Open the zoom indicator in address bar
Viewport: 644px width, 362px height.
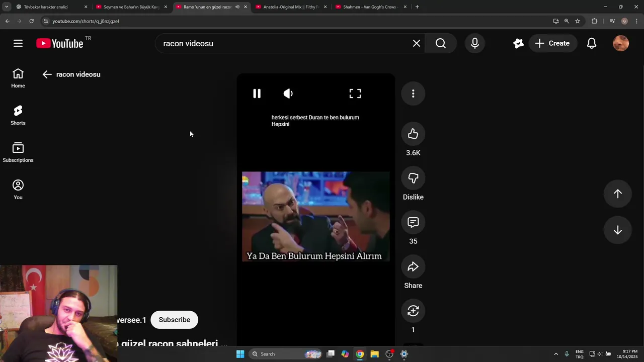click(x=567, y=21)
